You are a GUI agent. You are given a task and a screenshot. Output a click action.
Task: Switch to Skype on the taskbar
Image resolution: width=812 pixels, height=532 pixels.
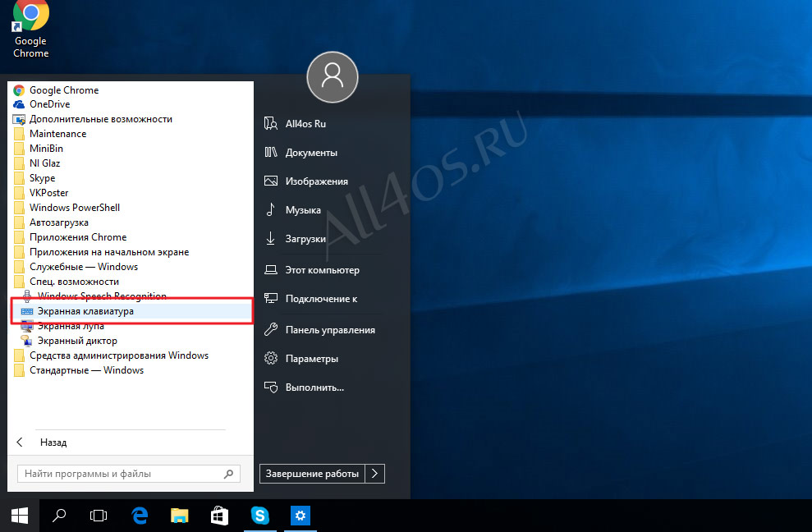[x=260, y=516]
